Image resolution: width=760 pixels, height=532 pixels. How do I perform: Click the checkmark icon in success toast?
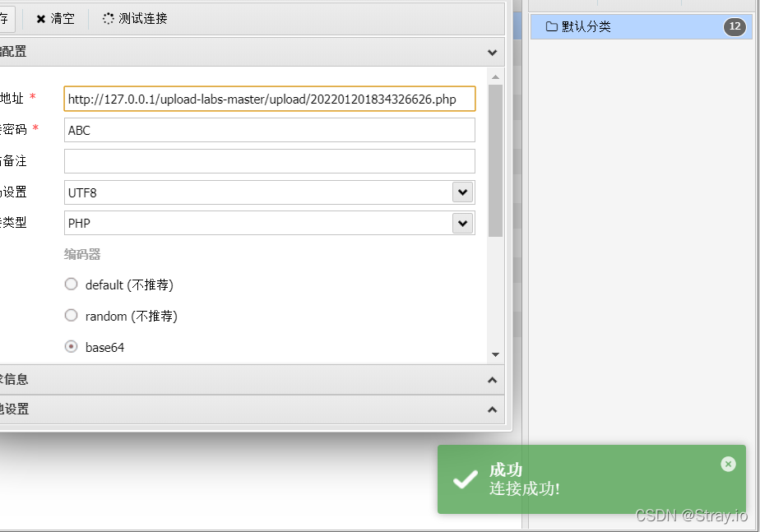point(466,479)
